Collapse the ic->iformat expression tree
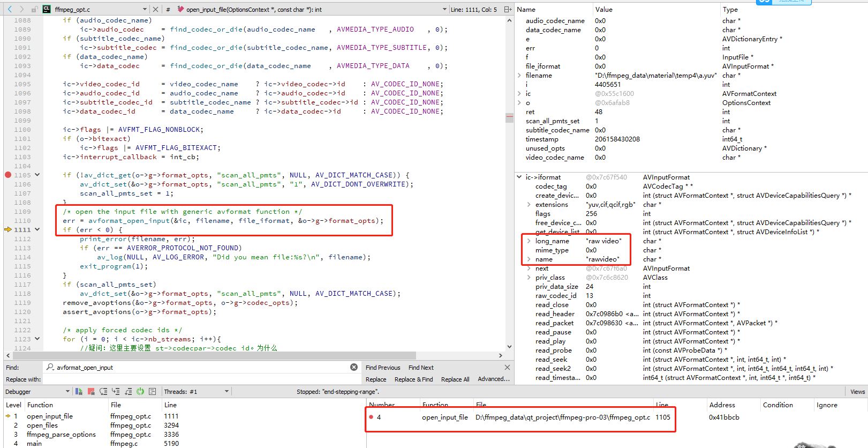Viewport: 868px width, 448px height. [x=519, y=177]
